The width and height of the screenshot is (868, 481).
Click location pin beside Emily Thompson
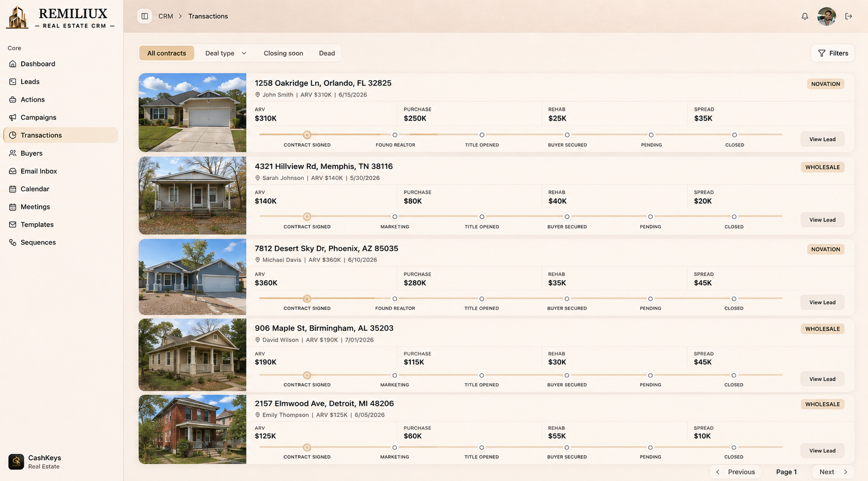[258, 415]
